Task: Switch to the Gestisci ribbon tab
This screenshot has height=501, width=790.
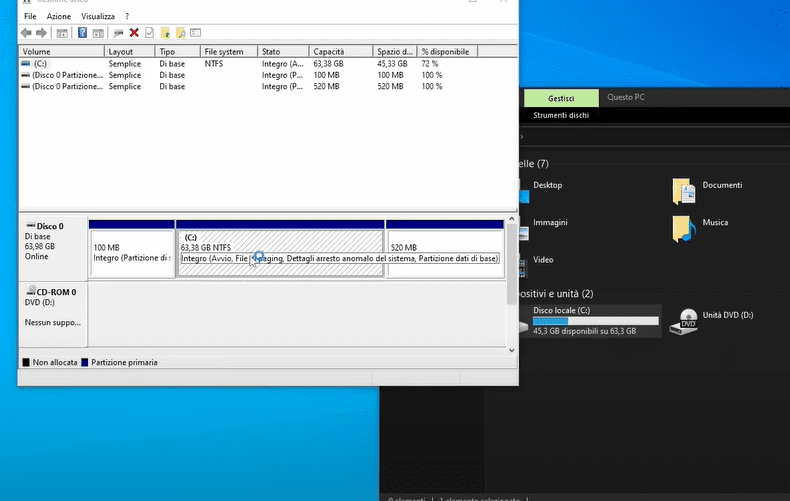Action: coord(561,98)
